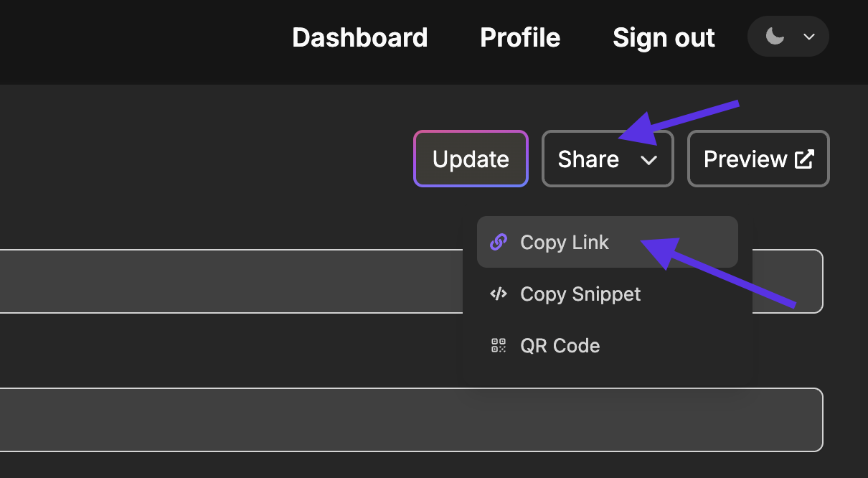Focus the lower text input field
Viewport: 868px width, 478px height.
(x=411, y=420)
